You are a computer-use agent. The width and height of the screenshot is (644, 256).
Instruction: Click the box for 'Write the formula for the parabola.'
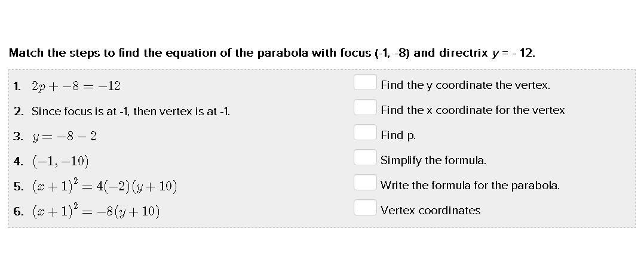coord(365,183)
